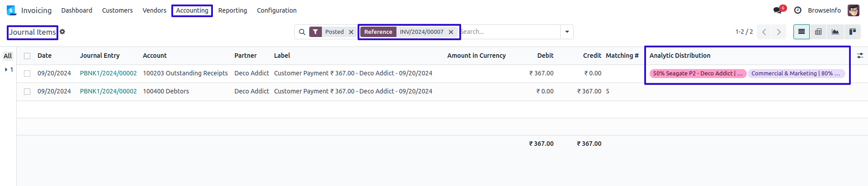Tick the select-all checkbox in header

27,56
